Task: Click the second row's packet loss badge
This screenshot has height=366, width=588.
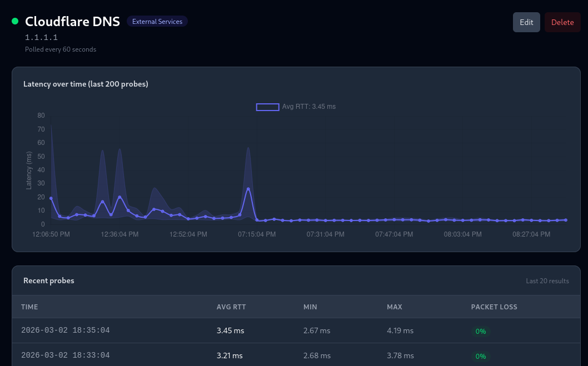Action: (x=481, y=356)
